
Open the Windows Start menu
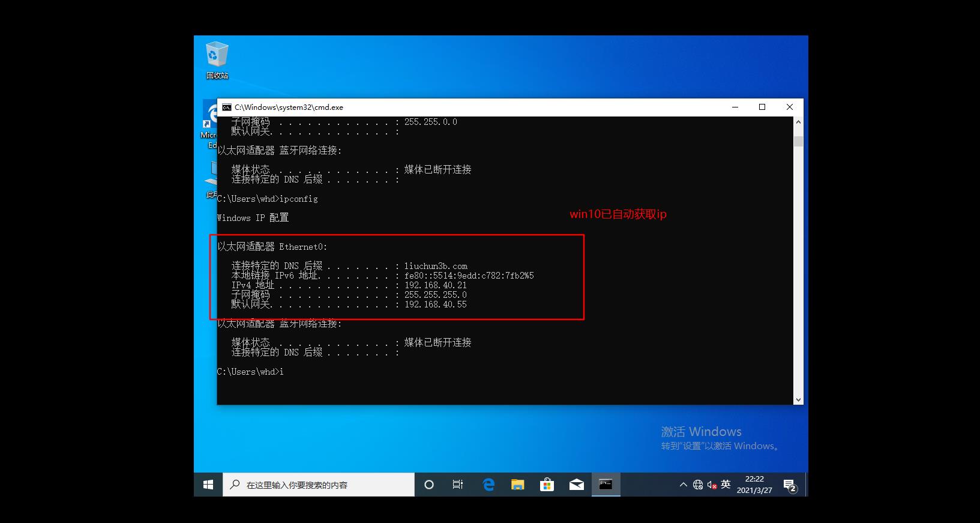pyautogui.click(x=208, y=485)
